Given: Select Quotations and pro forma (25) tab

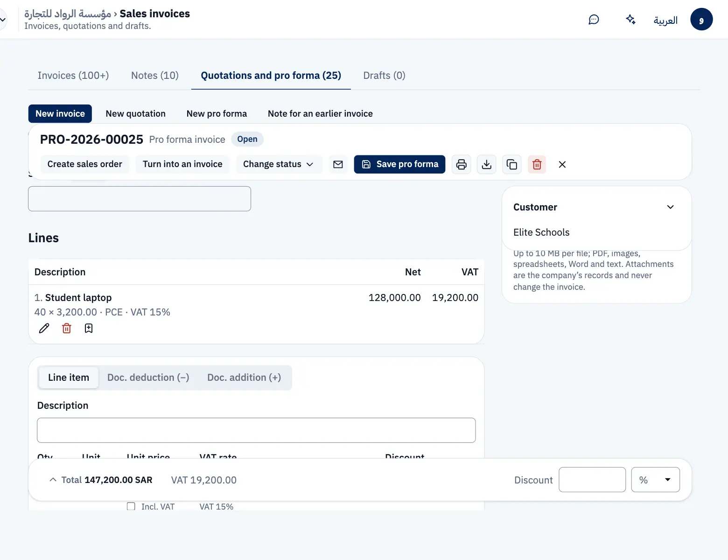Looking at the screenshot, I should [271, 76].
